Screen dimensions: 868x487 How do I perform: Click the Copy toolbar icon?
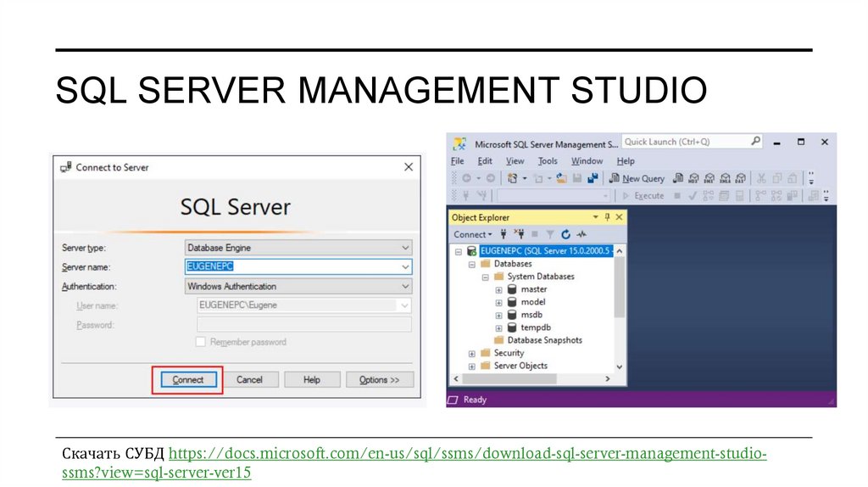(777, 178)
